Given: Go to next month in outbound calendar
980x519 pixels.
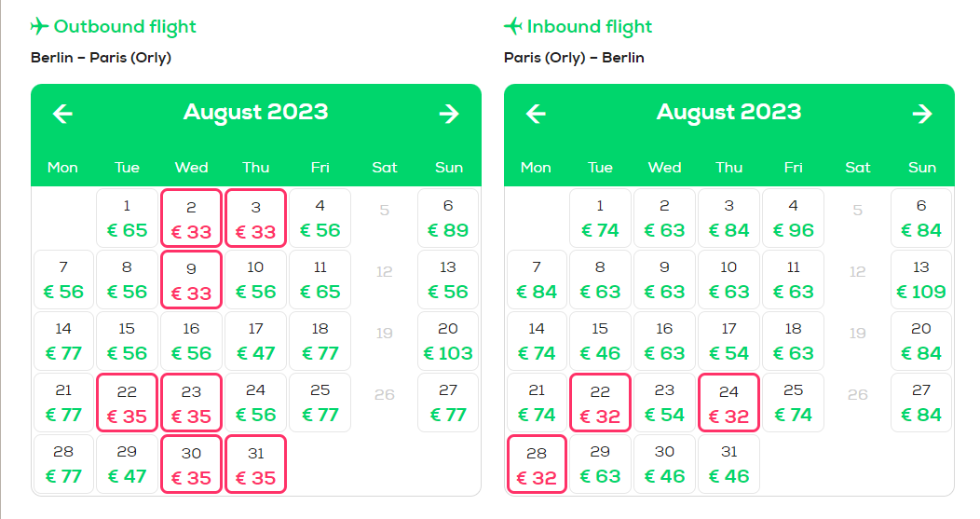Looking at the screenshot, I should coord(449,113).
